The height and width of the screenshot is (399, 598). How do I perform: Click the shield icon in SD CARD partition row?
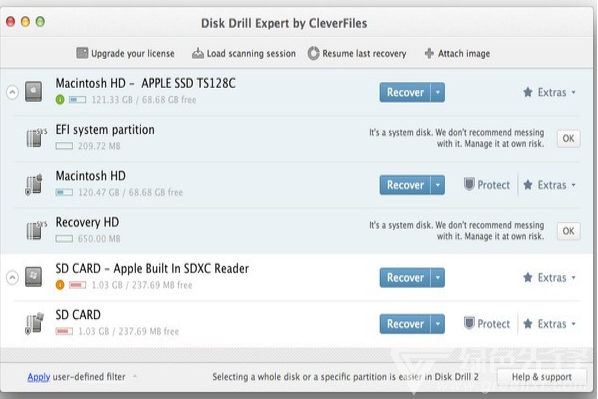[x=469, y=323]
